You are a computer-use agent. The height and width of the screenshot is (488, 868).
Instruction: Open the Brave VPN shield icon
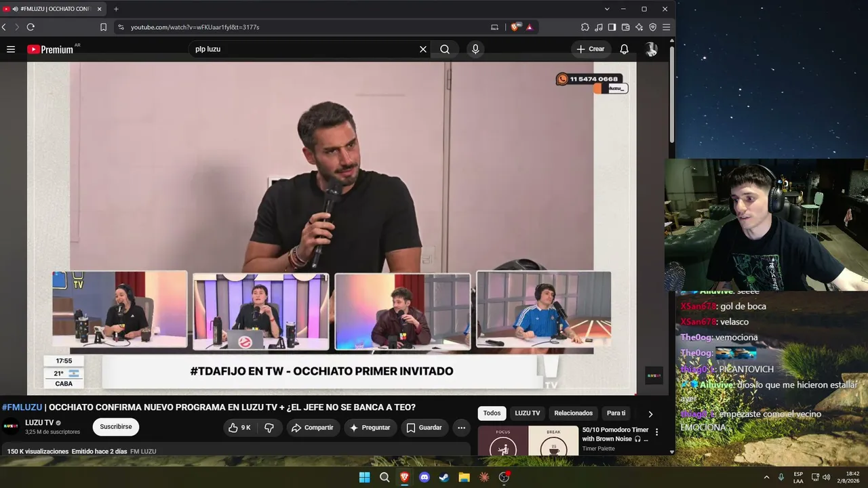coord(653,27)
